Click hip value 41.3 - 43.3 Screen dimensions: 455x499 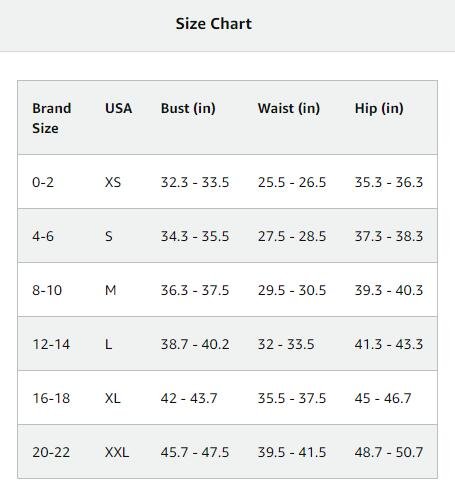389,344
